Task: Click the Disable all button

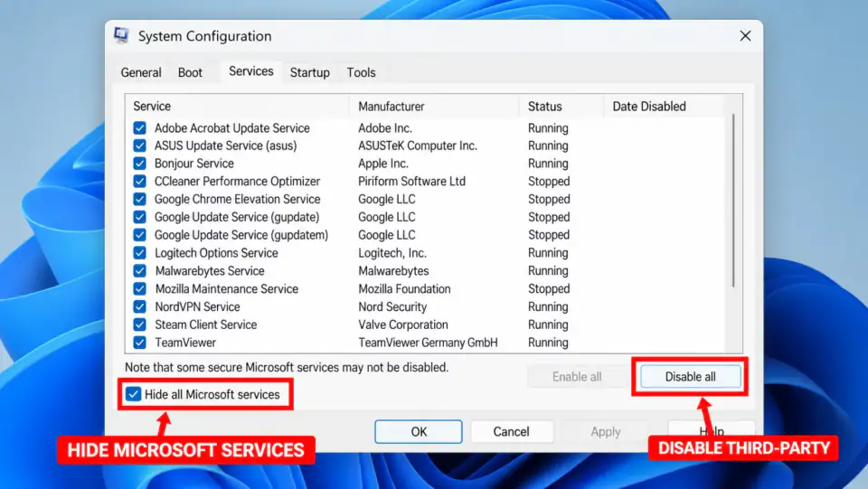Action: coord(690,377)
